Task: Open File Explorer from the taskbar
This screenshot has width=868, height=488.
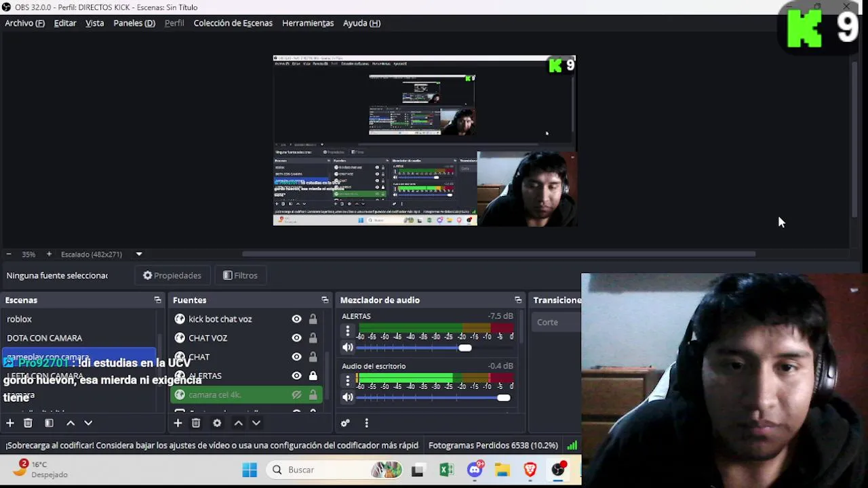Action: [502, 470]
